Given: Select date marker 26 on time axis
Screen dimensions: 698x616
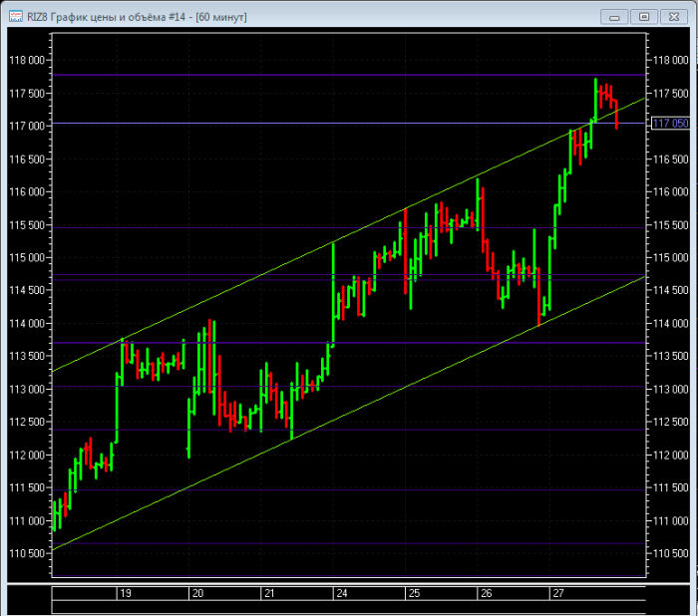Looking at the screenshot, I should coord(487,593).
